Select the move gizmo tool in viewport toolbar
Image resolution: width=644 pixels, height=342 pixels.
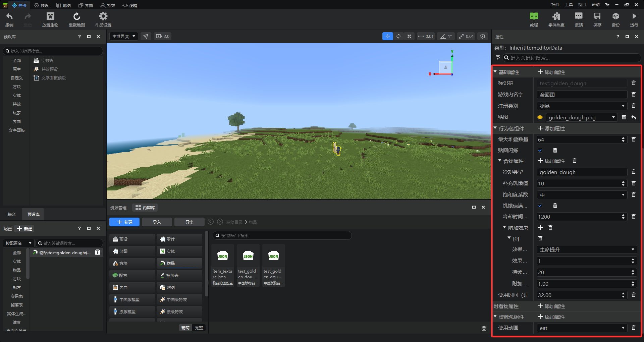pos(388,36)
